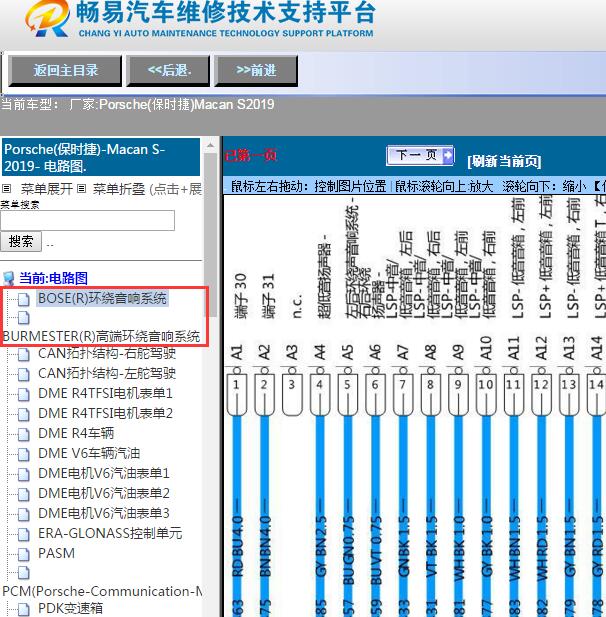Open CAN拓扑结构-右舵驾驶 diagram
Image resolution: width=606 pixels, height=617 pixels.
point(107,353)
